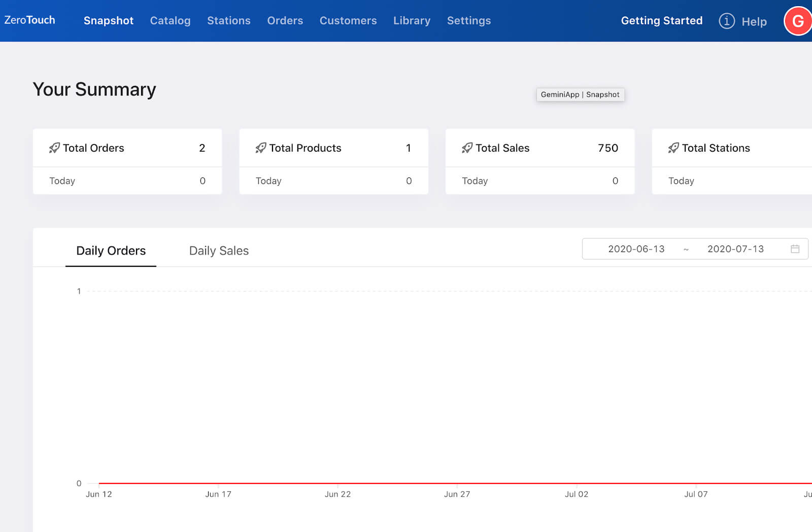
Task: Click the Help info circle icon
Action: (x=727, y=21)
